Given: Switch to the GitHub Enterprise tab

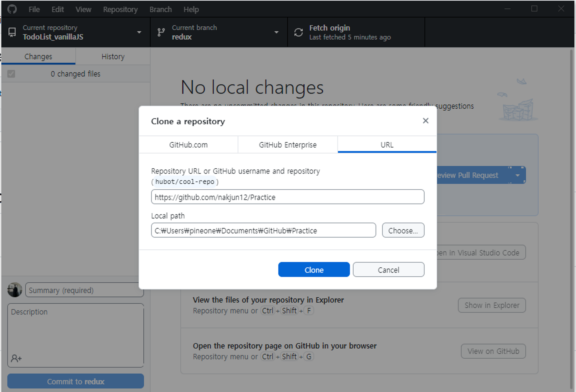Looking at the screenshot, I should click(288, 145).
